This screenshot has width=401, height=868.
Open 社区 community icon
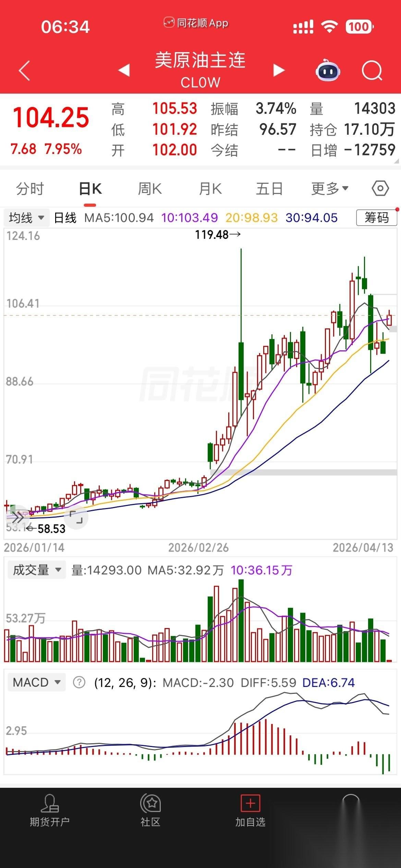point(150,811)
